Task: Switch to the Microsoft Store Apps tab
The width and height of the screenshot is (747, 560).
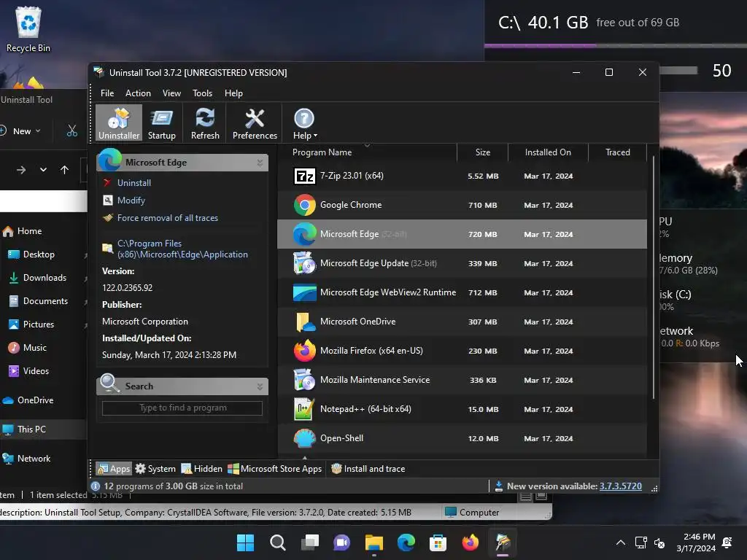Action: [275, 469]
